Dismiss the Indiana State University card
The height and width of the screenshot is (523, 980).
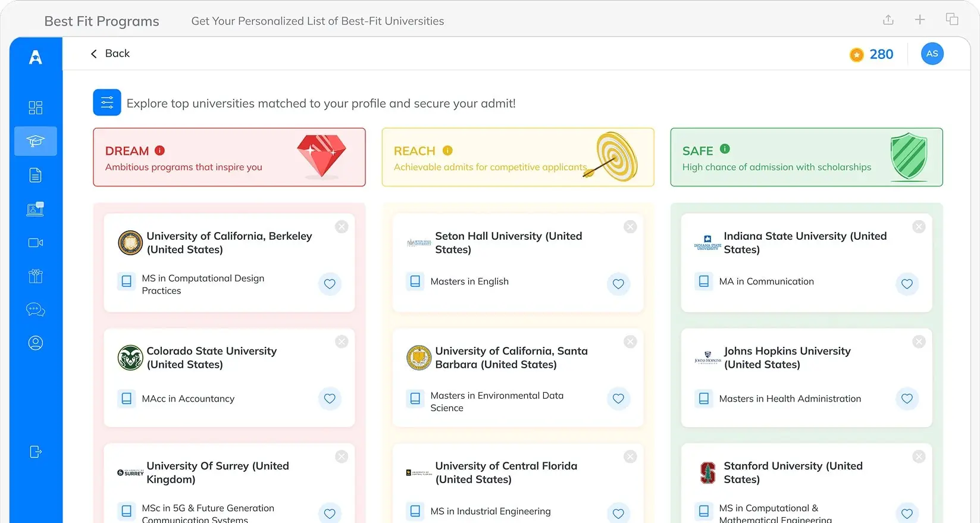click(x=919, y=227)
